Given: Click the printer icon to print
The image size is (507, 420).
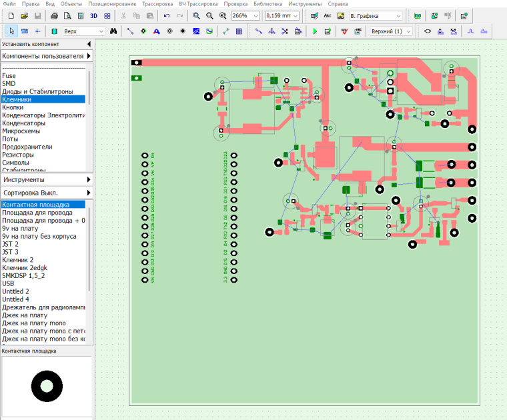Looking at the screenshot, I should [54, 15].
